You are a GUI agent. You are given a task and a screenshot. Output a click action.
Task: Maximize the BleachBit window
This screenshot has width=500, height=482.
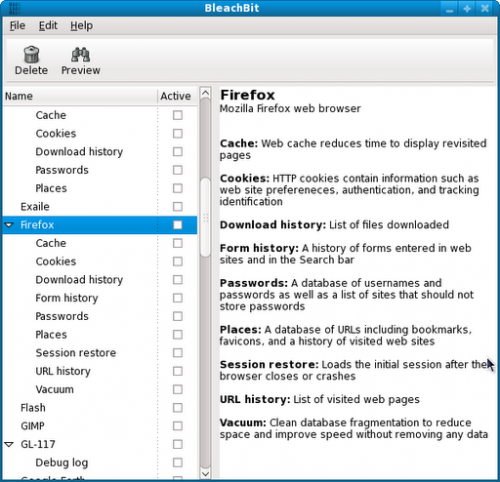(467, 9)
